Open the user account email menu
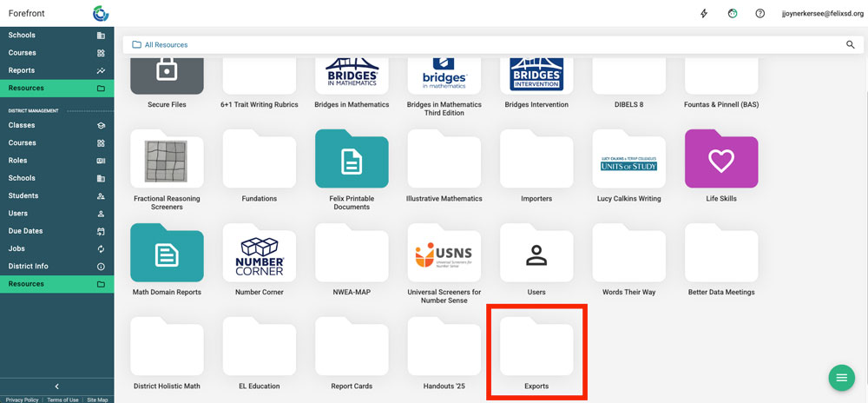 tap(820, 14)
